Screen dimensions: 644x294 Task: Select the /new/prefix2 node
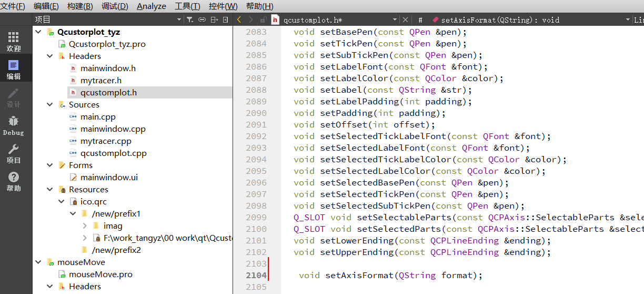(x=116, y=250)
